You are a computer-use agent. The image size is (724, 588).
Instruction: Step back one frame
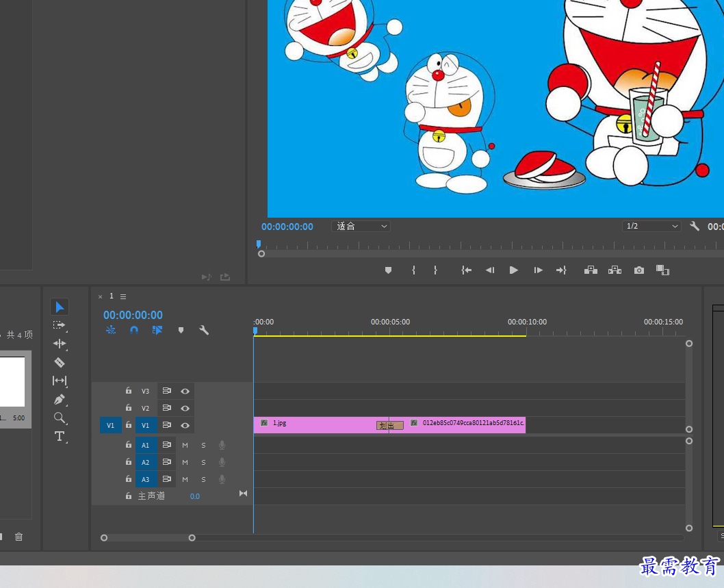[x=490, y=270]
